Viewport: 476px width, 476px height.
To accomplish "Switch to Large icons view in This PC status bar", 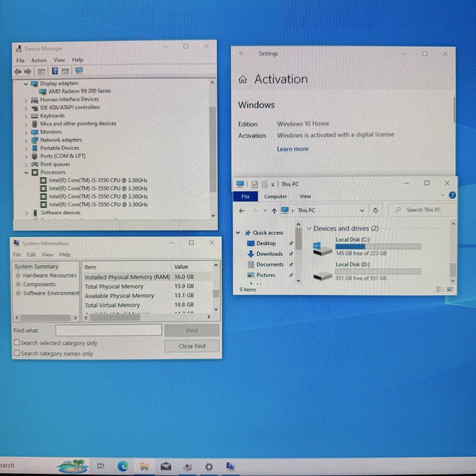I will pos(450,289).
